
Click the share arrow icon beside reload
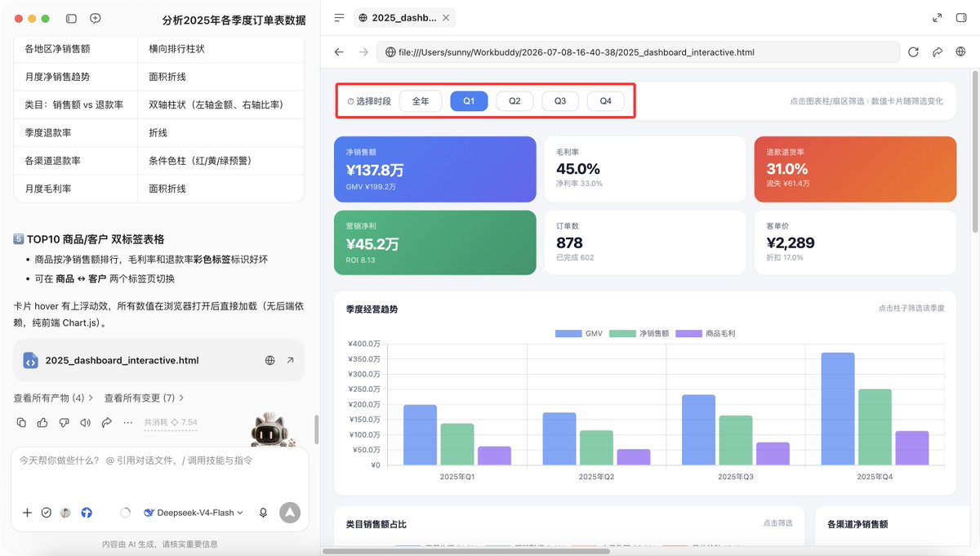(x=938, y=51)
